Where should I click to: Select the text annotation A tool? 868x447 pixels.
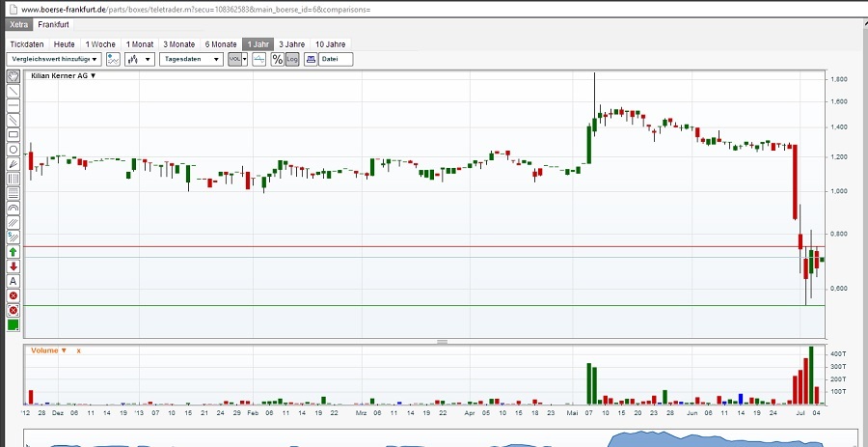[x=14, y=281]
